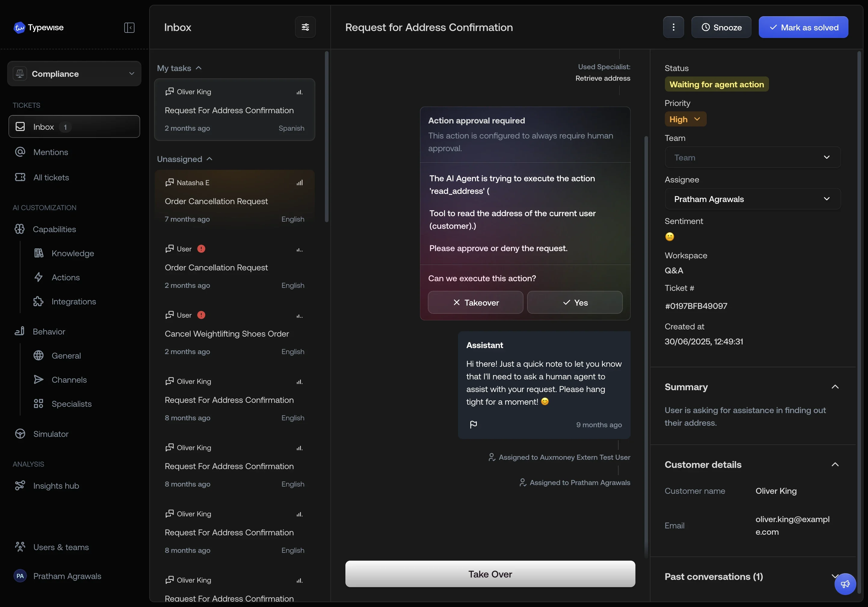This screenshot has width=868, height=607.
Task: Click Snooze button
Action: [721, 27]
